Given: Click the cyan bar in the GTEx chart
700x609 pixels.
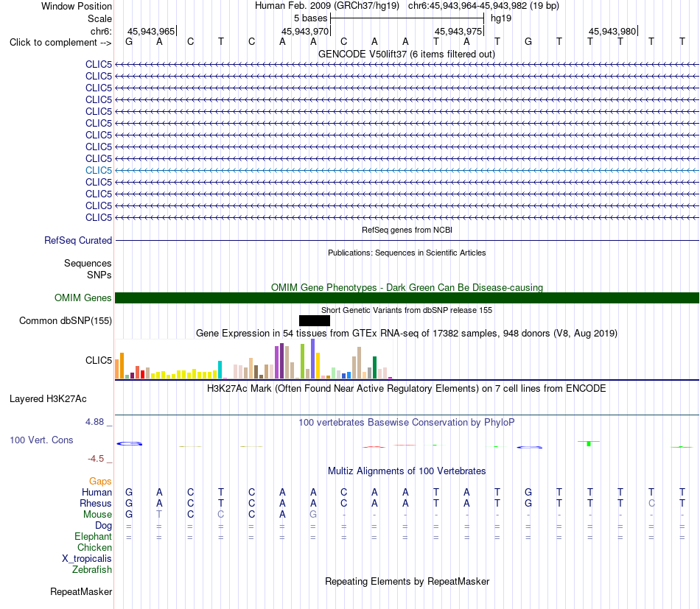Looking at the screenshot, I should pyautogui.click(x=220, y=370).
